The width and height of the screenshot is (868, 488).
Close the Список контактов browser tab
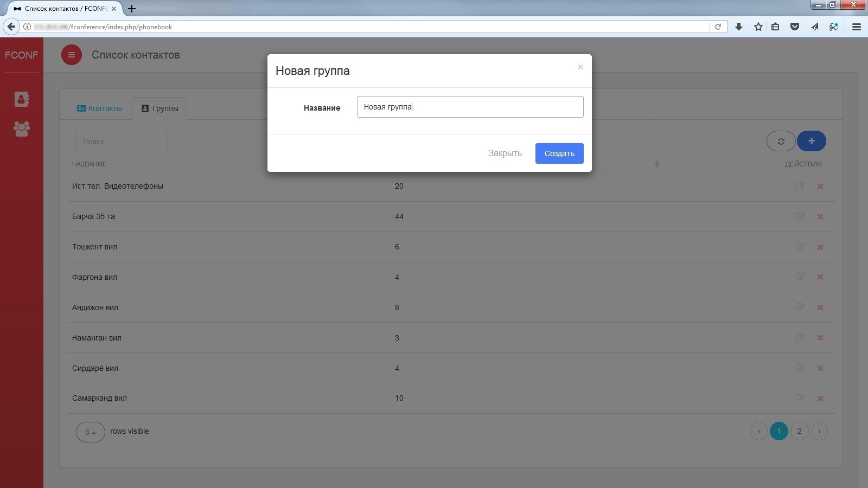pos(114,9)
